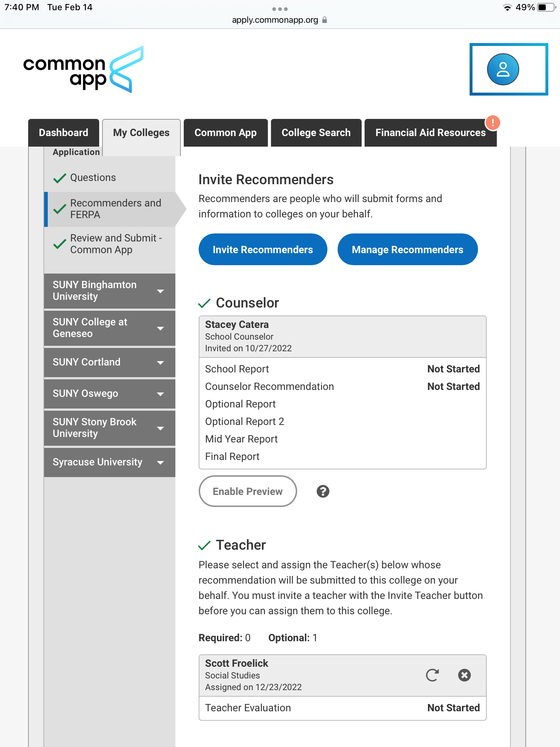
Task: Click the Scott Froelick teacher name
Action: click(237, 663)
